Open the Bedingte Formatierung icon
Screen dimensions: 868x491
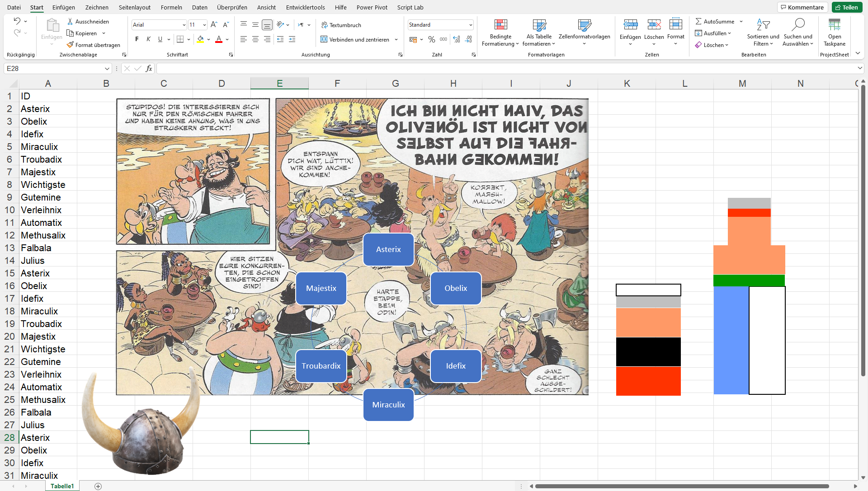[500, 25]
